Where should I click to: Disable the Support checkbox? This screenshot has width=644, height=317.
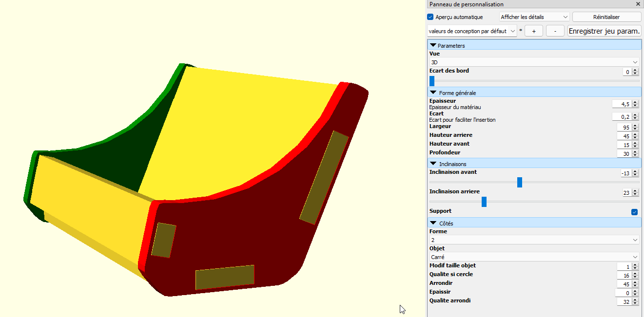[x=634, y=212]
